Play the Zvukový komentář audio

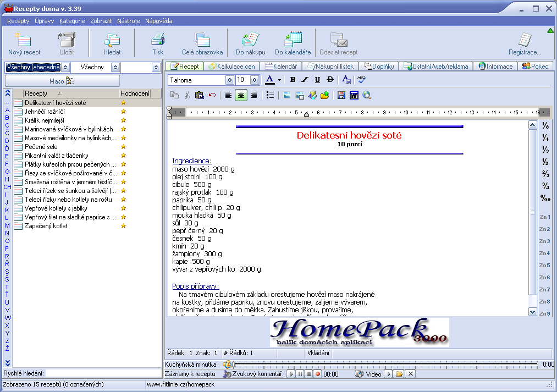(291, 374)
